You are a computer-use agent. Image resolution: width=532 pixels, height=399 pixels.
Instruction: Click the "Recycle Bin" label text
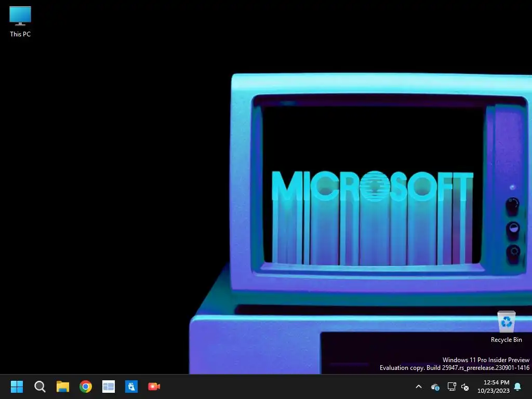coord(506,340)
